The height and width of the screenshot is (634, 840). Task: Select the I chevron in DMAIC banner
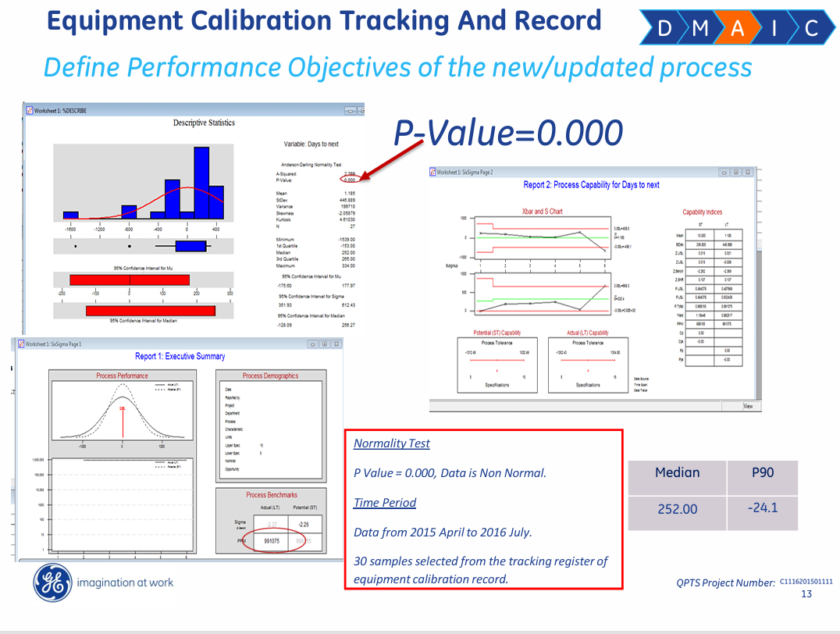774,27
